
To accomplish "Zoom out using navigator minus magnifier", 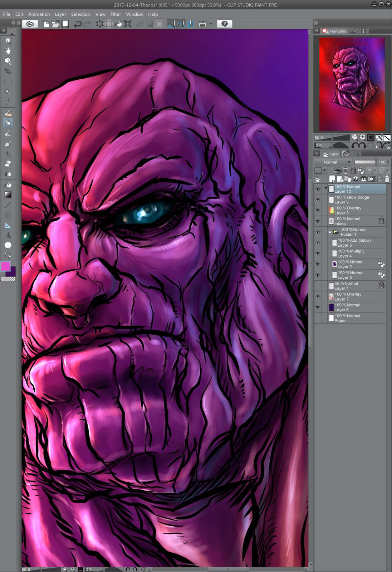I will click(x=355, y=137).
